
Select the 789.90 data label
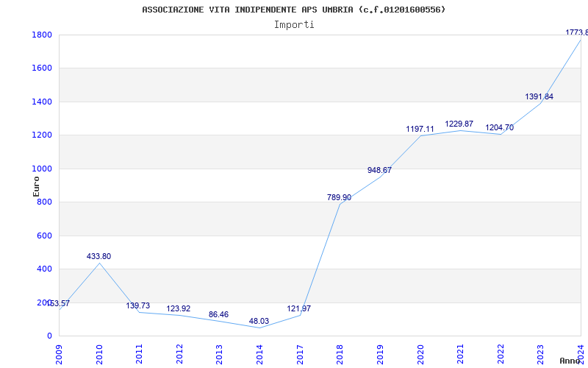tap(339, 197)
